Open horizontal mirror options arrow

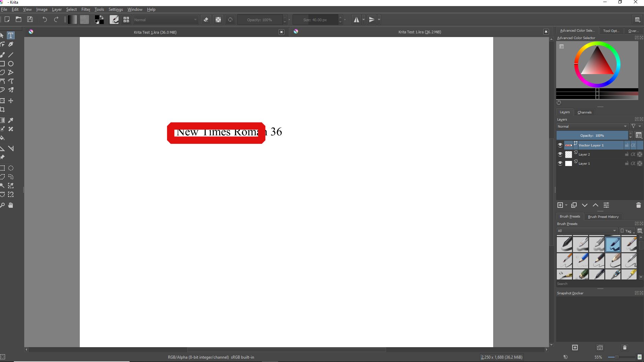364,20
